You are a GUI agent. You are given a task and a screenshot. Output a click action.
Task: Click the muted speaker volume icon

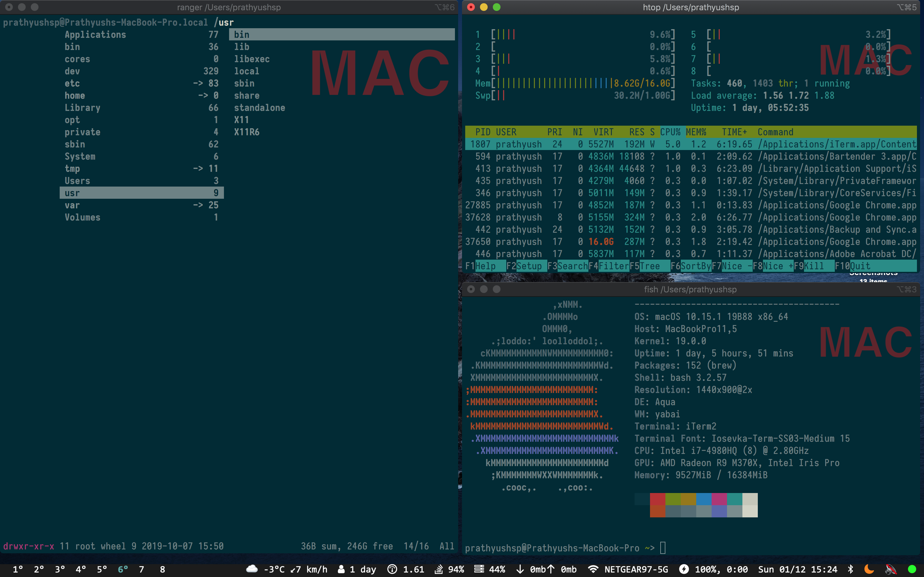click(x=891, y=569)
